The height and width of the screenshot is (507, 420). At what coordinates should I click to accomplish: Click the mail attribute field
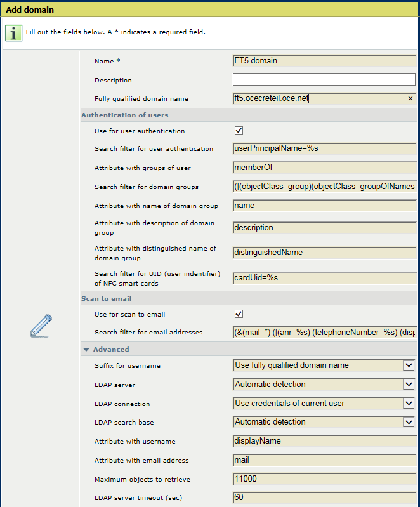pos(325,460)
